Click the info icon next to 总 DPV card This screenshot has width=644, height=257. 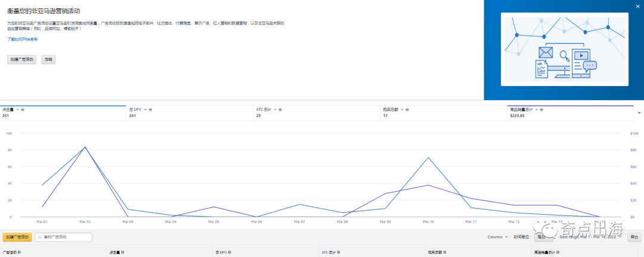pyautogui.click(x=150, y=110)
